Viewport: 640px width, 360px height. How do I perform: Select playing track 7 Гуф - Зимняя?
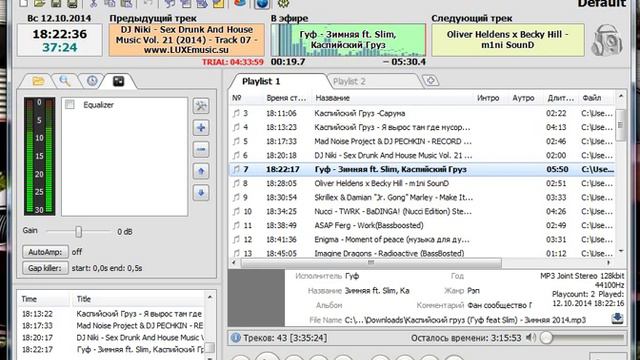(422, 169)
